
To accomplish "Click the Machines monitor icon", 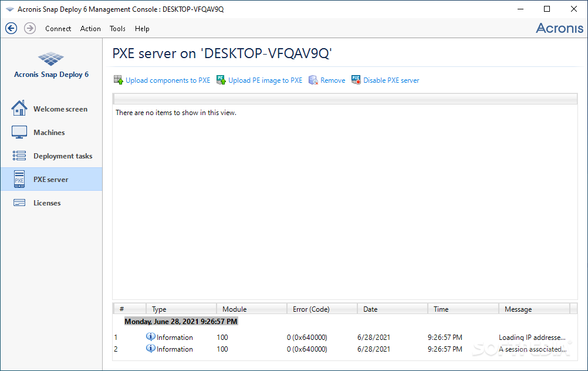I will 19,132.
